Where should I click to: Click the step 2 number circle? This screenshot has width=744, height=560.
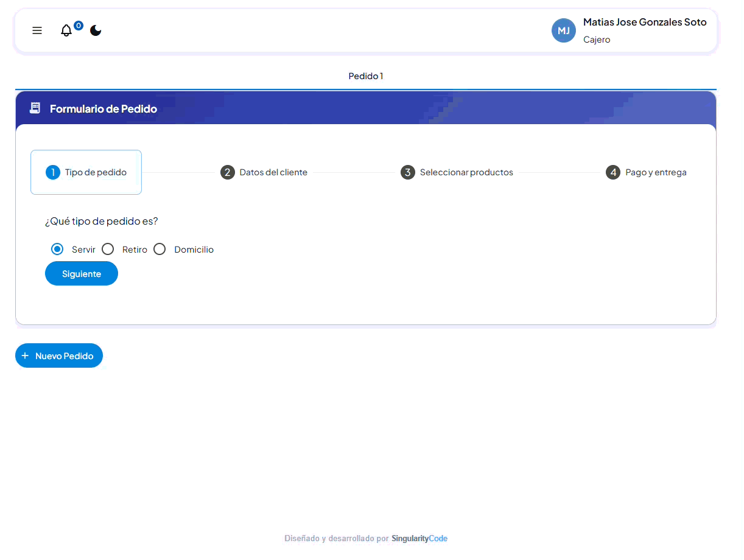click(228, 172)
